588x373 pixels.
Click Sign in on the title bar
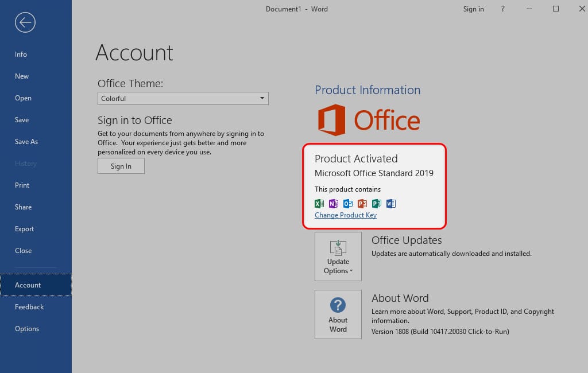click(473, 9)
